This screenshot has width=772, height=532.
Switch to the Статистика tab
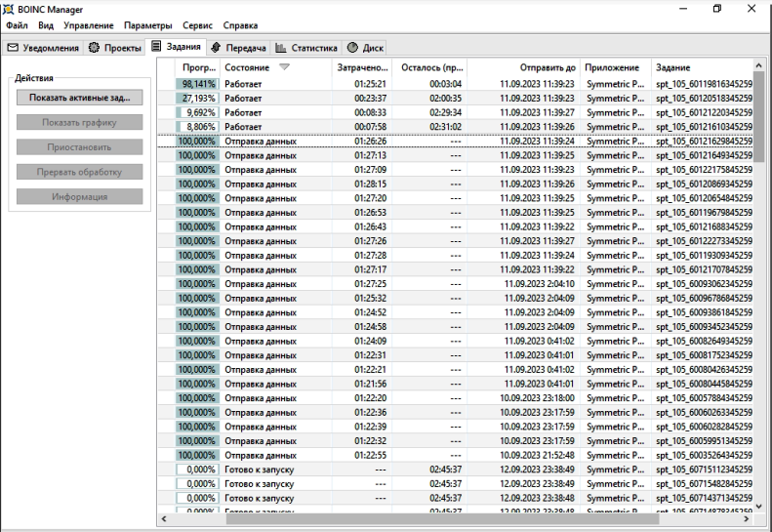306,48
